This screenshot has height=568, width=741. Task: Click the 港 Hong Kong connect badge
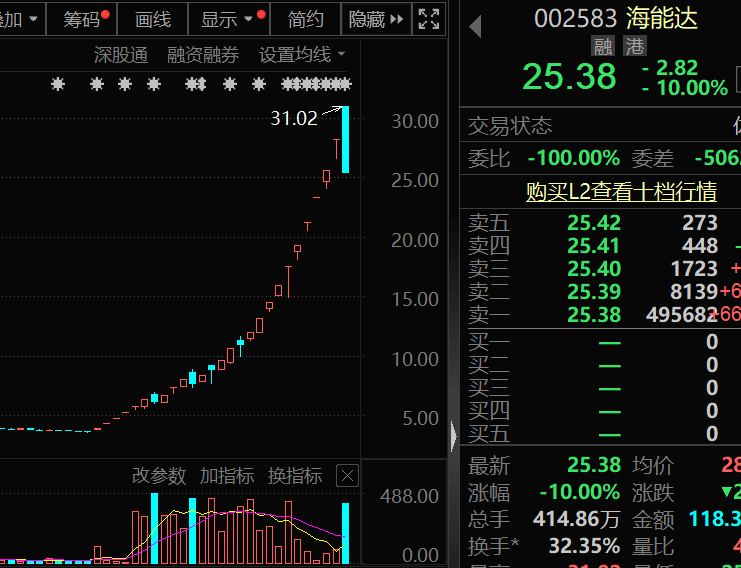634,45
